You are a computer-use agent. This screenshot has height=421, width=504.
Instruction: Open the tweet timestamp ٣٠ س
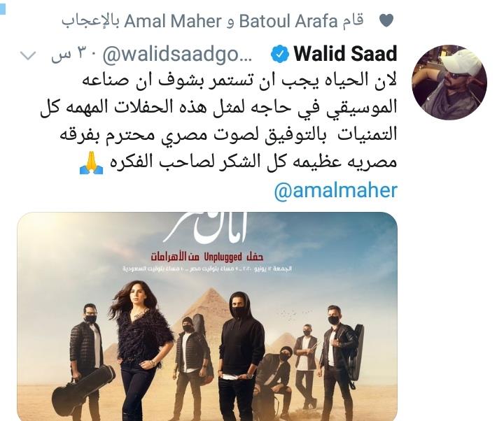point(73,55)
